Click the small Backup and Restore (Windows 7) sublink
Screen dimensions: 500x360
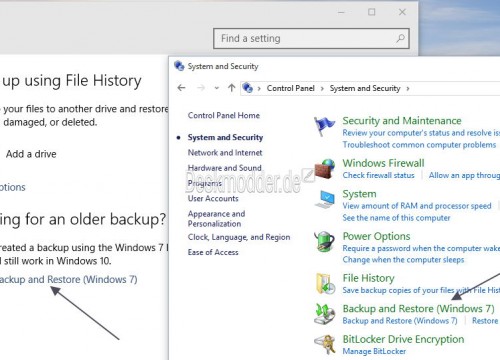pyautogui.click(x=400, y=321)
